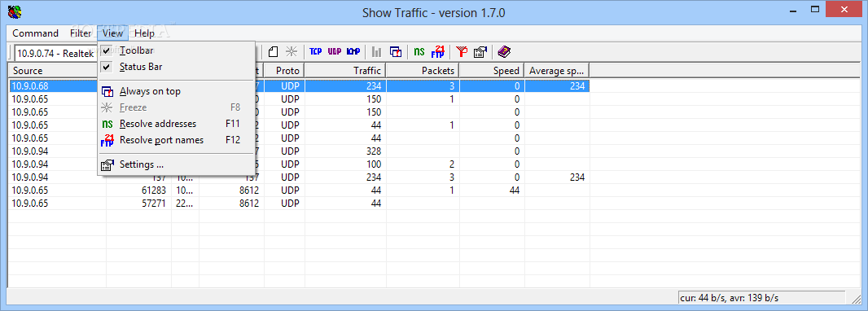Uncheck Toolbar in the View menu
The height and width of the screenshot is (311, 868).
(176, 50)
